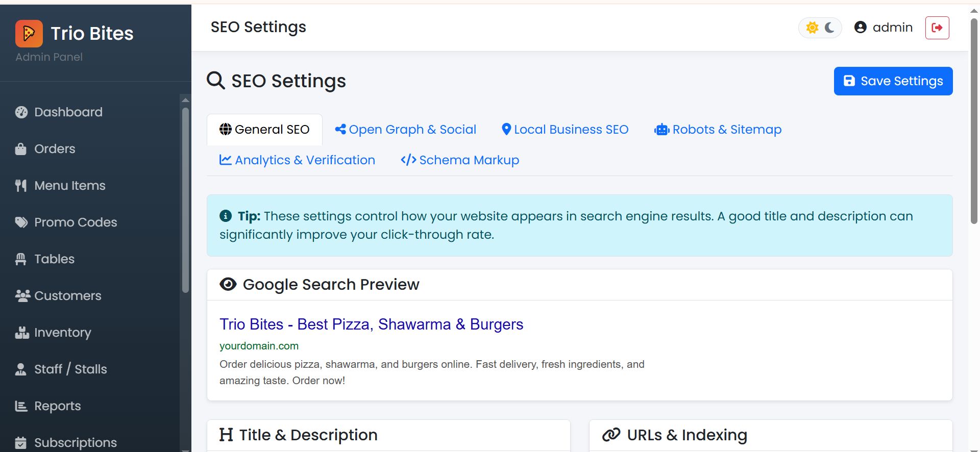
Task: Go to Customers in the sidebar
Action: click(x=67, y=296)
